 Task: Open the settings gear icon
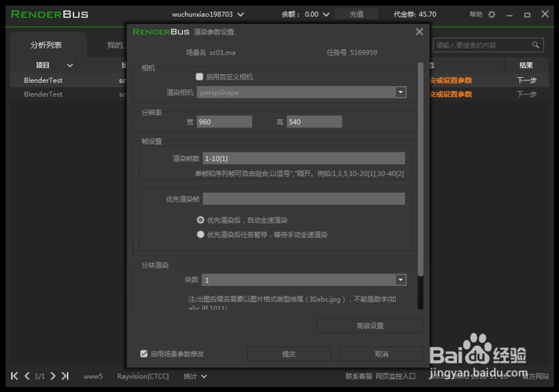point(491,15)
